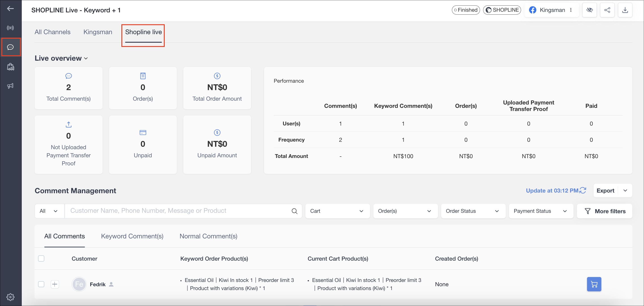Open settings gear icon in sidebar
644x306 pixels.
[10, 297]
